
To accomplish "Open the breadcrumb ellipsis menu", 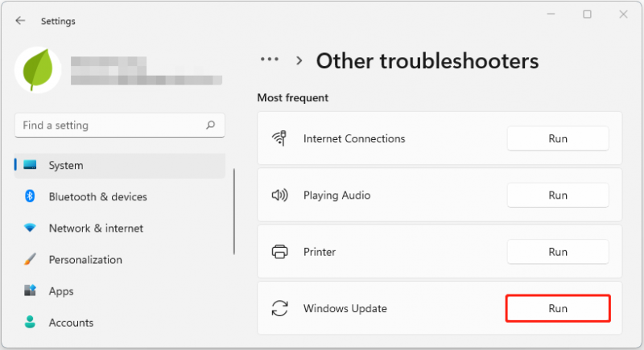I will 270,60.
